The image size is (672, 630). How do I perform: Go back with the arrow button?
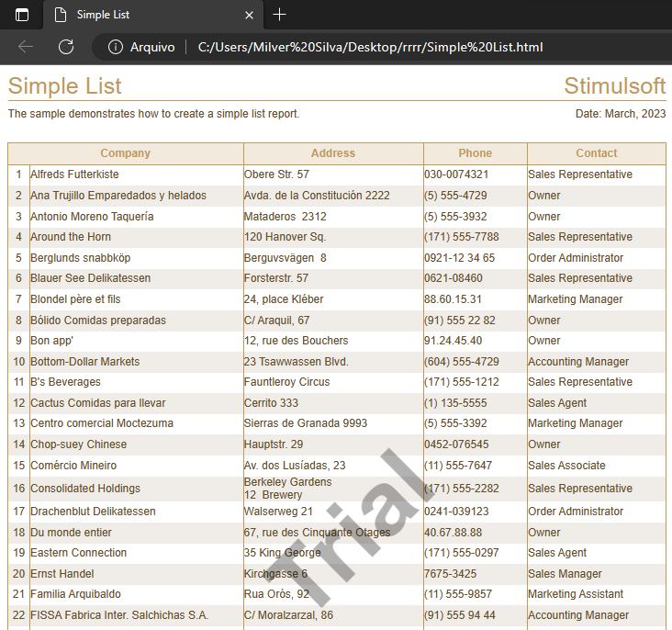tap(26, 47)
